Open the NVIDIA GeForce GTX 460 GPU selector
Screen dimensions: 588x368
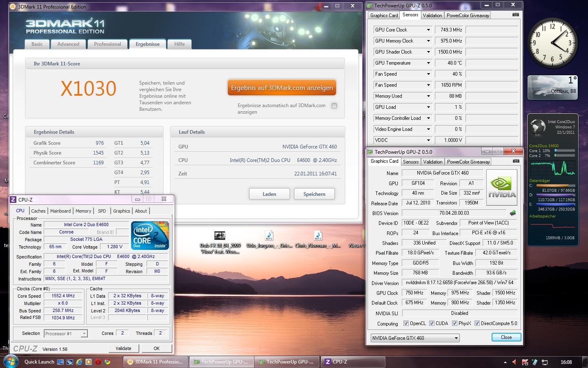415,338
